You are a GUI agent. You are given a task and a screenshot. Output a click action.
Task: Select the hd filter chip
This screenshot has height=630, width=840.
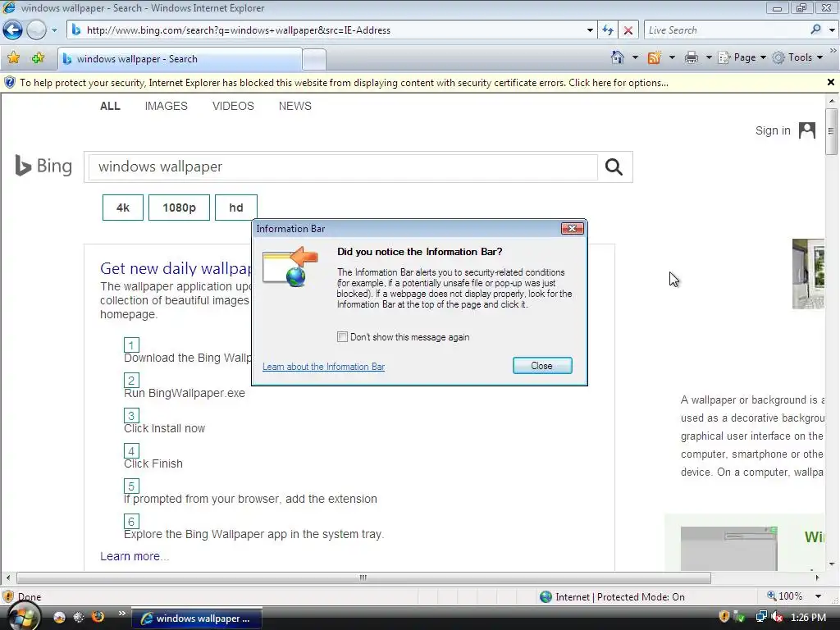pyautogui.click(x=235, y=208)
